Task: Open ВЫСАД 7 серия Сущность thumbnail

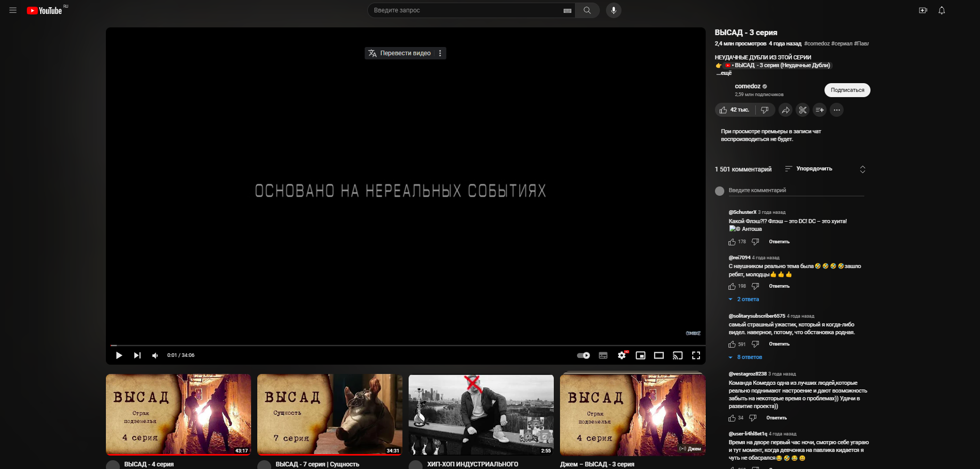Action: (x=330, y=414)
